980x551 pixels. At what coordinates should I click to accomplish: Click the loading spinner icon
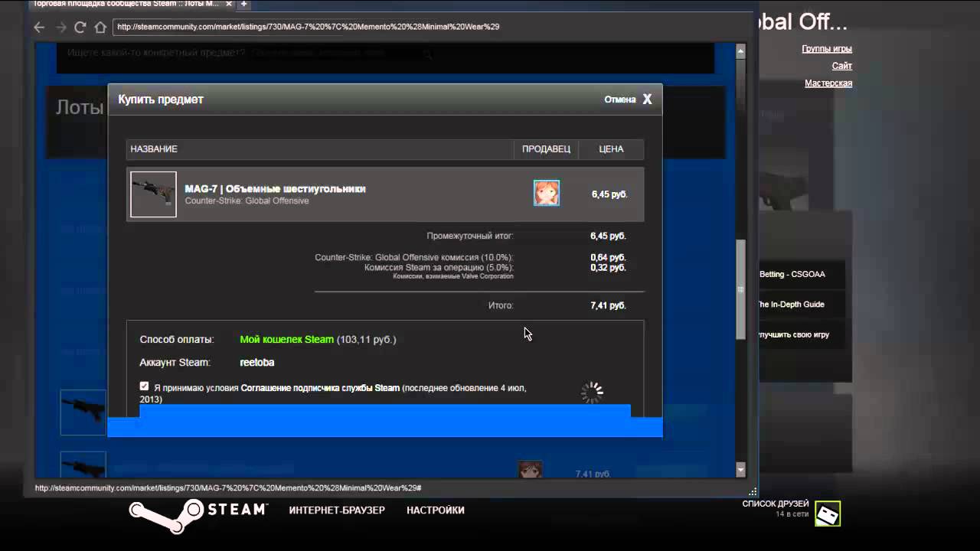[592, 393]
